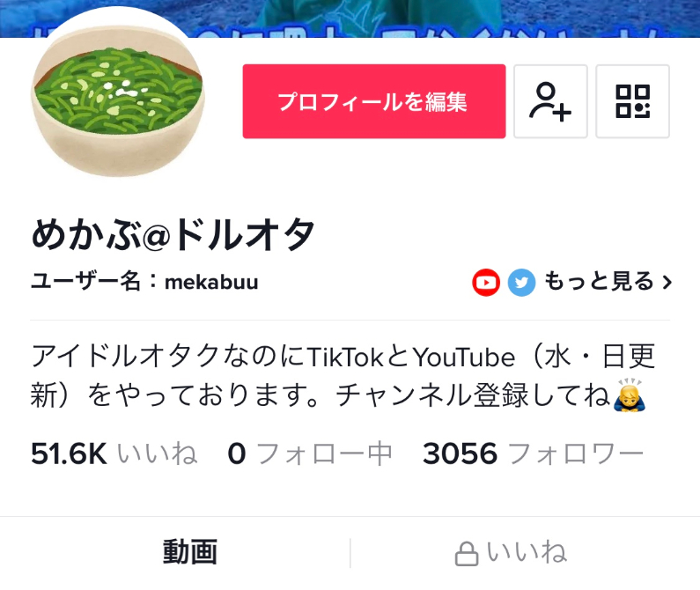Open the 0 フォロー中 list
700x590 pixels.
coord(310,454)
